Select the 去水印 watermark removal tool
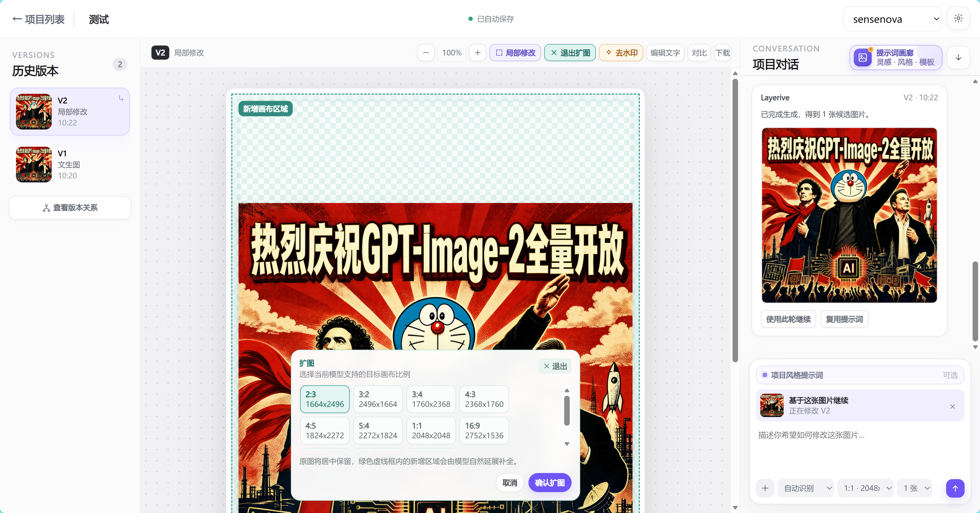Screen dimensions: 980x513 [621, 53]
